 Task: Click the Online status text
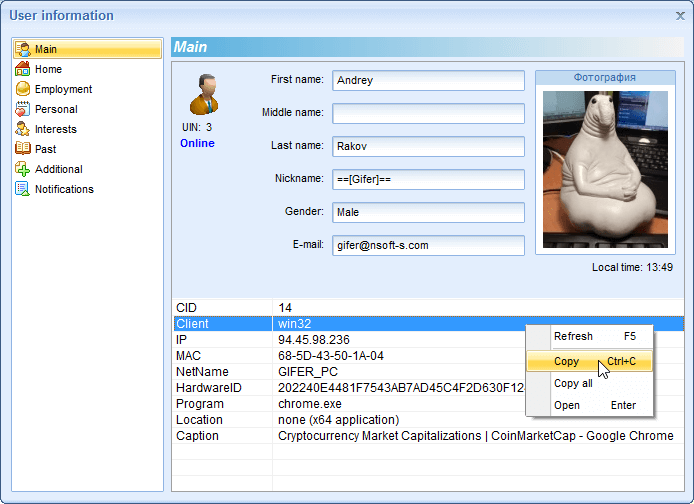pyautogui.click(x=197, y=143)
